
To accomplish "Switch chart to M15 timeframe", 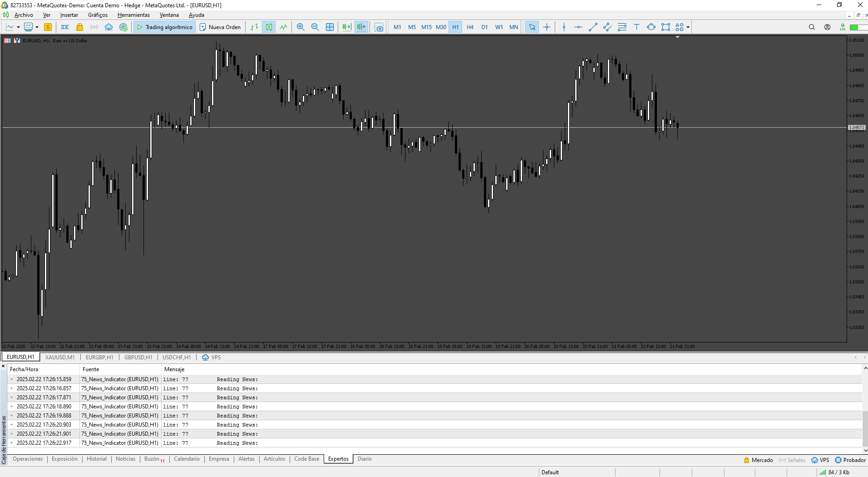I will coord(426,27).
